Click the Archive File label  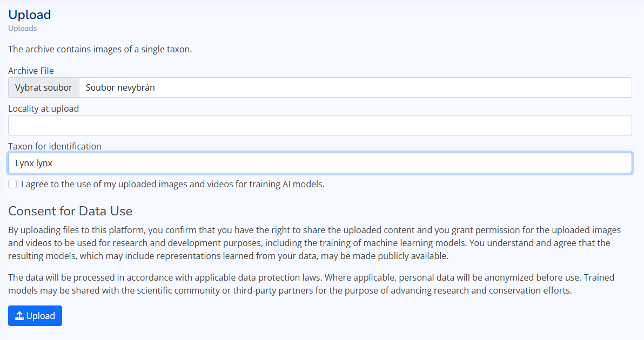pos(31,71)
